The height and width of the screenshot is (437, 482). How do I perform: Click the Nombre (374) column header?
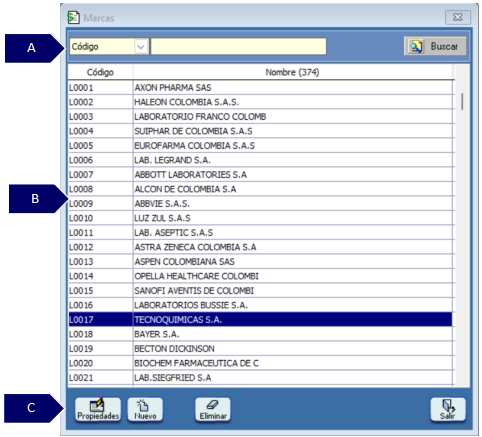(x=292, y=72)
